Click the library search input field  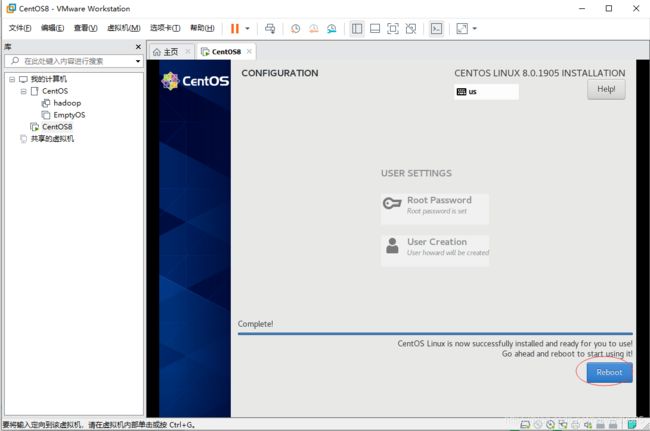click(70, 61)
